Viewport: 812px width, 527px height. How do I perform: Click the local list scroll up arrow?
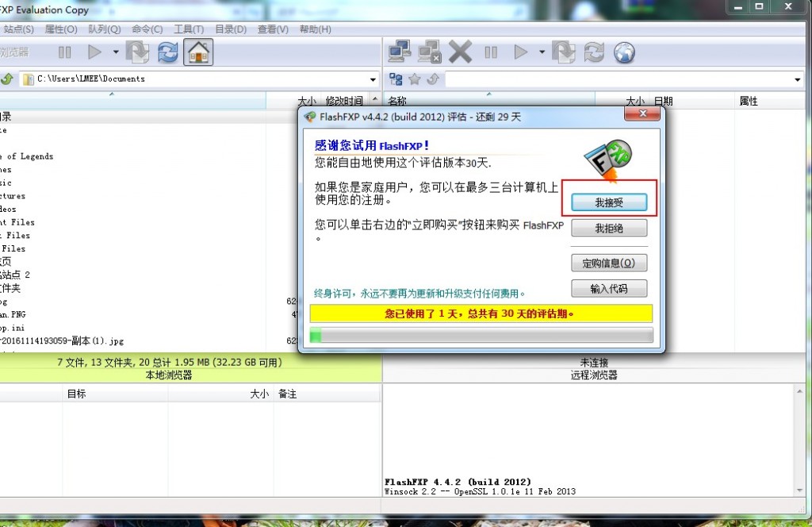(x=375, y=98)
